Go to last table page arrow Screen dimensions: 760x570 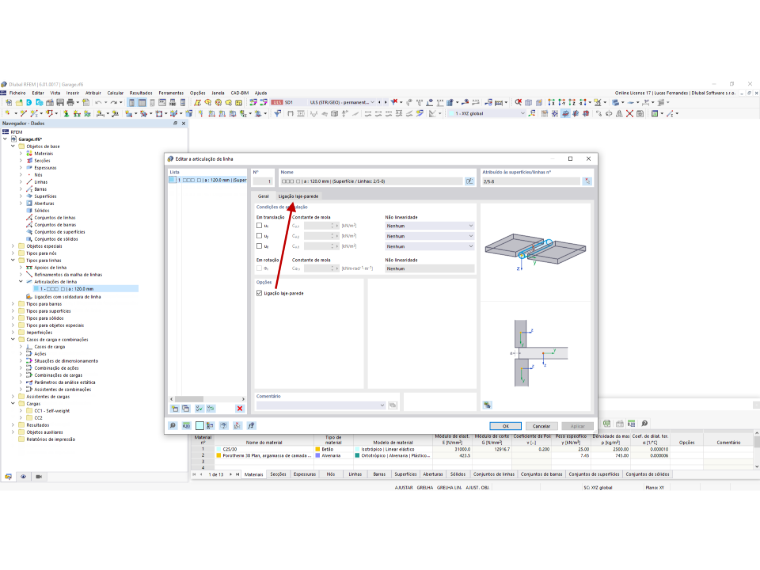[x=238, y=475]
